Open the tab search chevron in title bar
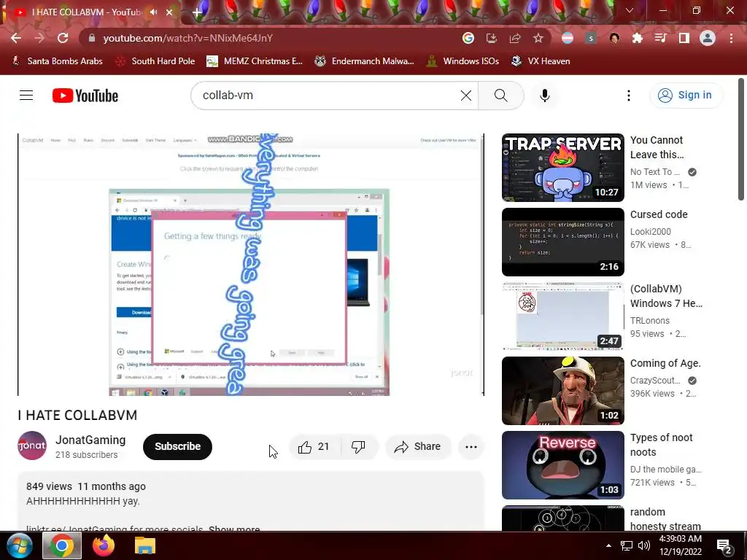 pyautogui.click(x=630, y=10)
